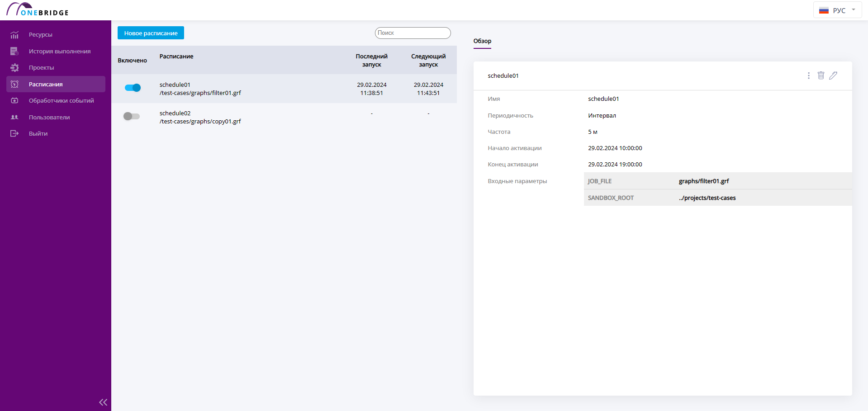
Task: Click the logout icon in sidebar
Action: pos(14,133)
